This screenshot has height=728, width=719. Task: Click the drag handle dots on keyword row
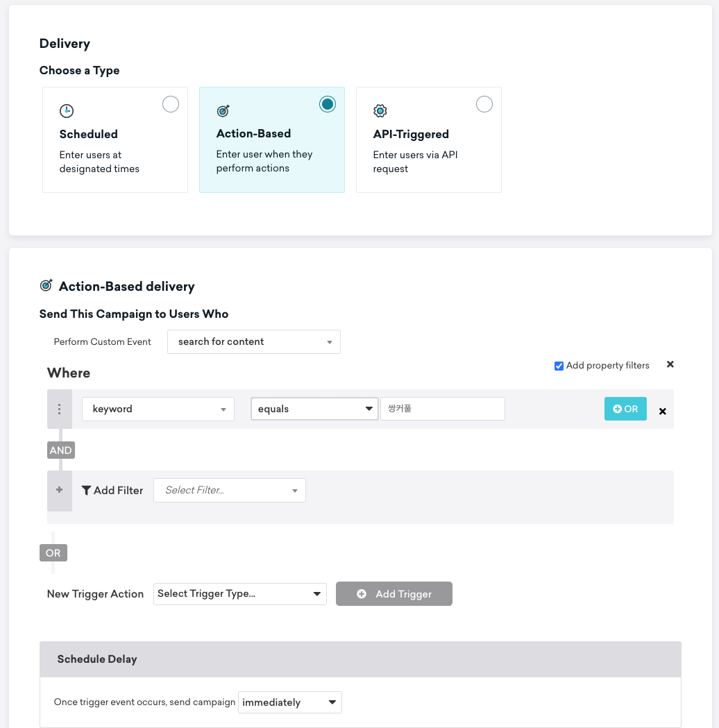(60, 409)
